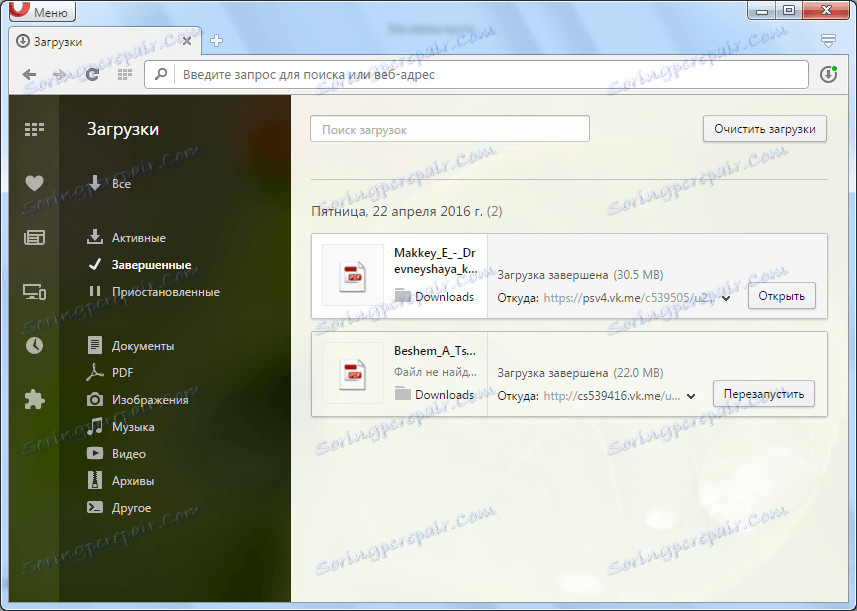
Task: Click the magnifier icon in address bar
Action: pyautogui.click(x=161, y=74)
